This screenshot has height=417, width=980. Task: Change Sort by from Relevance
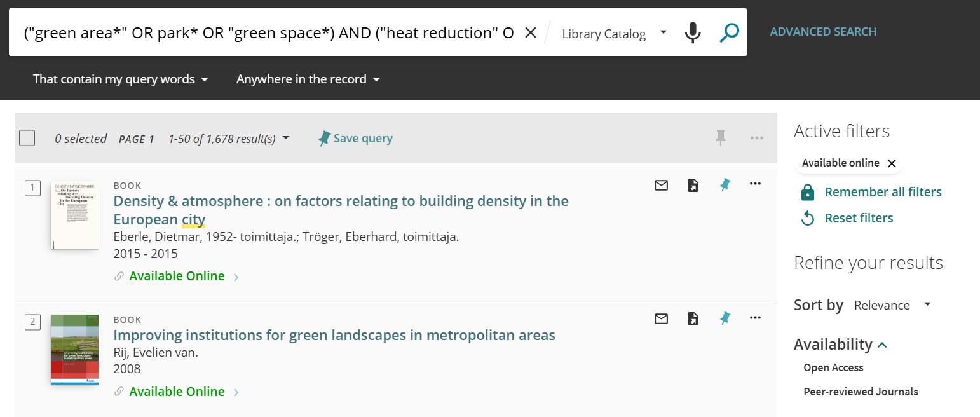892,304
